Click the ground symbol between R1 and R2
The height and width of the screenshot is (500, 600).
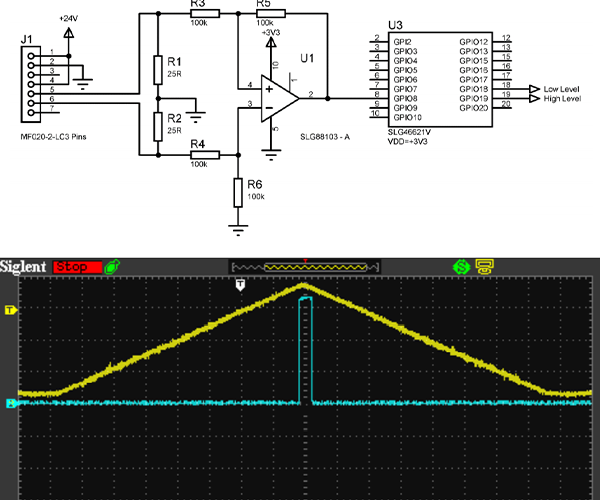pyautogui.click(x=196, y=117)
